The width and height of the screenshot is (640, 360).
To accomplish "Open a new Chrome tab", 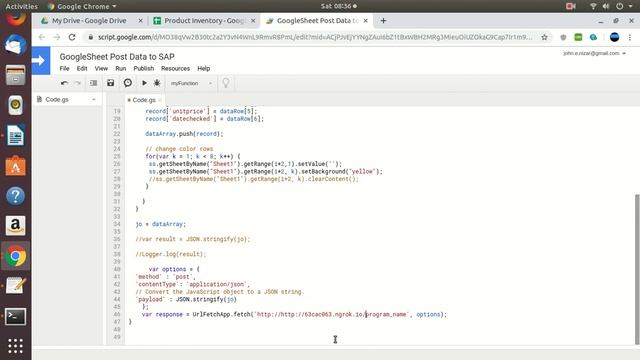I will tap(383, 21).
